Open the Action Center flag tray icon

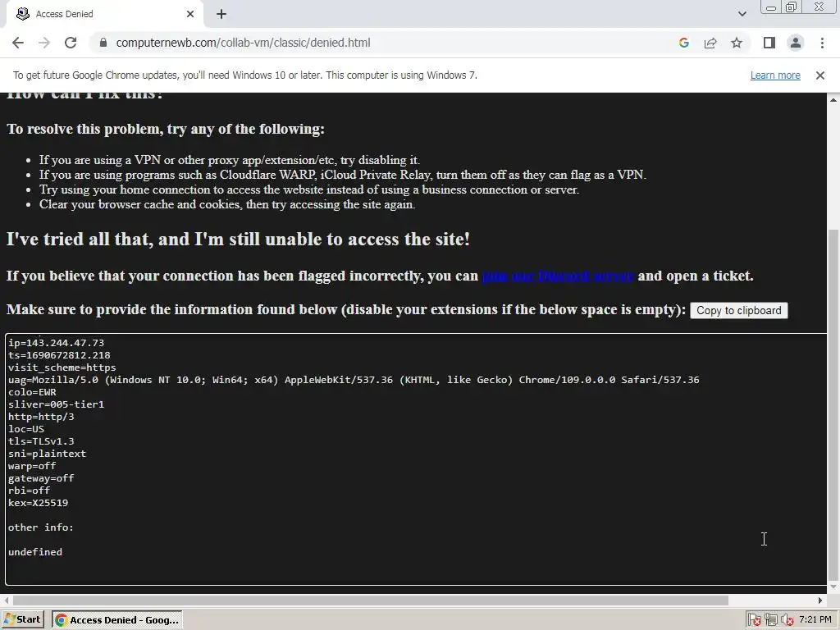point(755,620)
